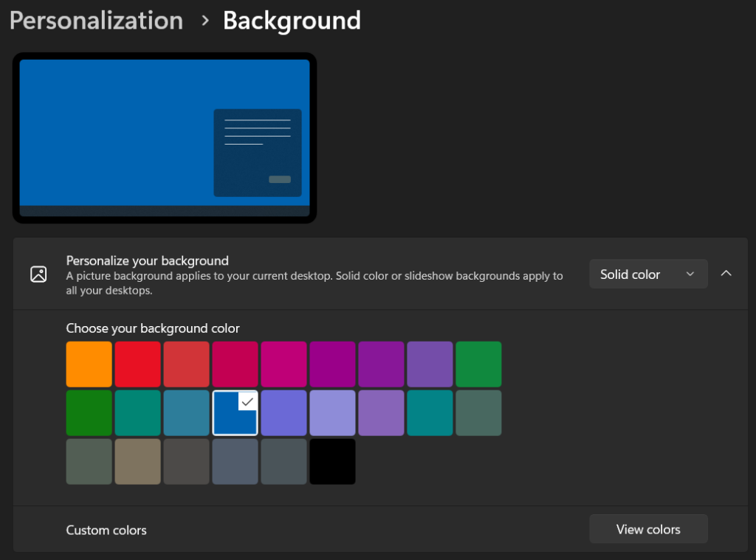The width and height of the screenshot is (756, 560).
Task: Click the Custom colors row label
Action: click(x=106, y=530)
